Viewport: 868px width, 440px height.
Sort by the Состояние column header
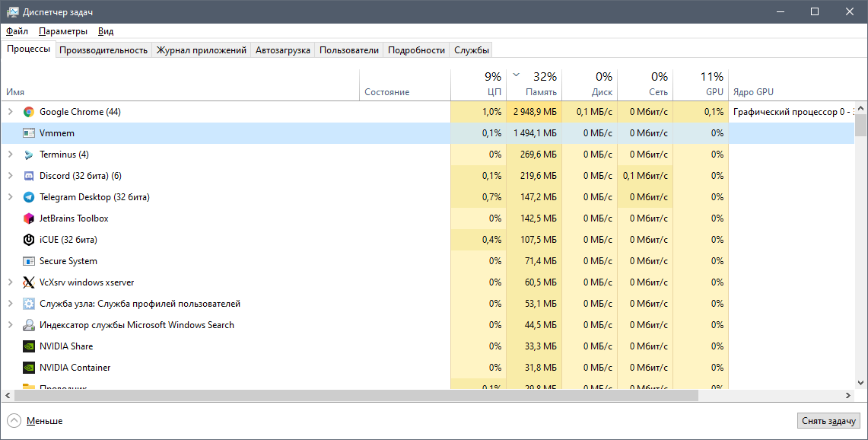(405, 85)
